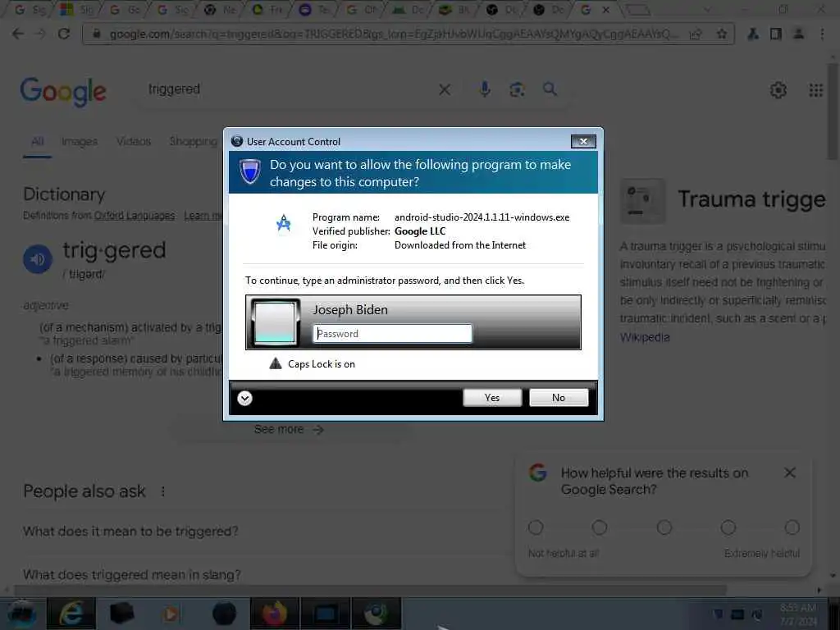The height and width of the screenshot is (630, 840).
Task: Click horizontal scrollbar at page bottom
Action: (x=370, y=590)
